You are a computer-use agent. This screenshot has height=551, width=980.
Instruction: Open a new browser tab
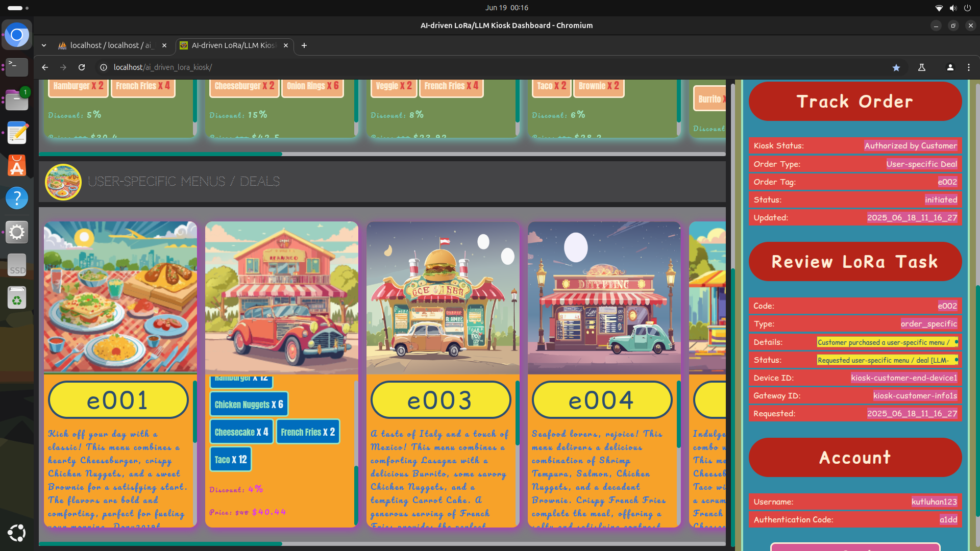(304, 45)
